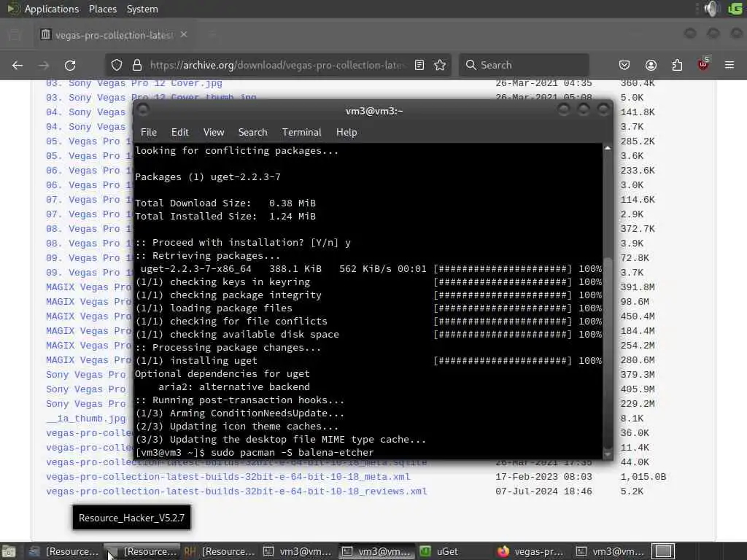Screen dimensions: 747x560
Task: Switch to vegas-pr... Firefox taskbar button
Action: tap(532, 551)
